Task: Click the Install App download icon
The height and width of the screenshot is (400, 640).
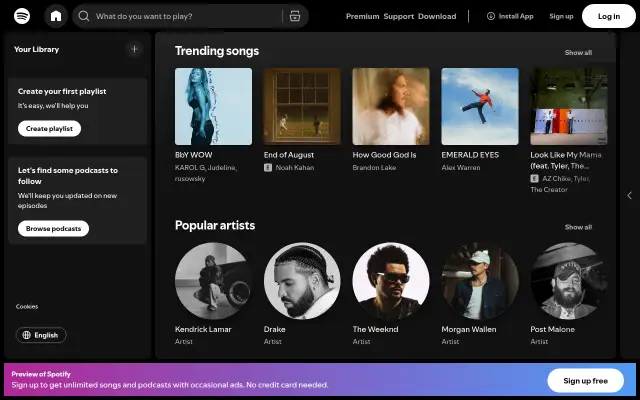Action: tap(491, 16)
